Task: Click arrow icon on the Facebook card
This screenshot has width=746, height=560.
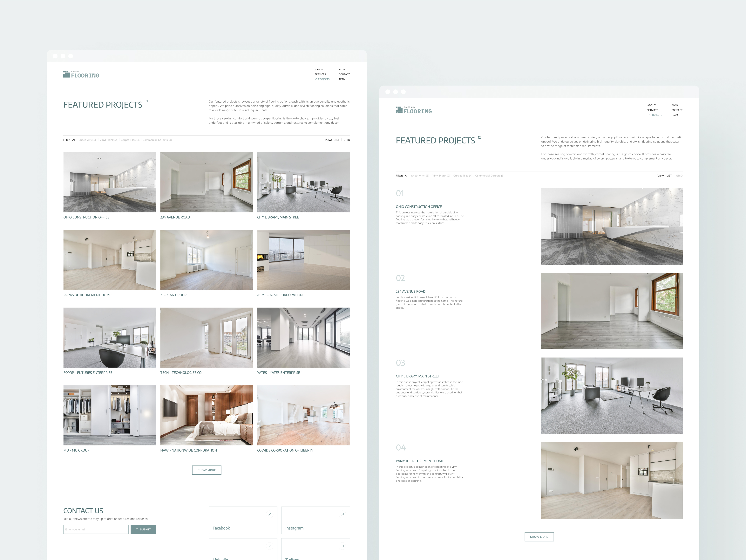Action: [269, 514]
